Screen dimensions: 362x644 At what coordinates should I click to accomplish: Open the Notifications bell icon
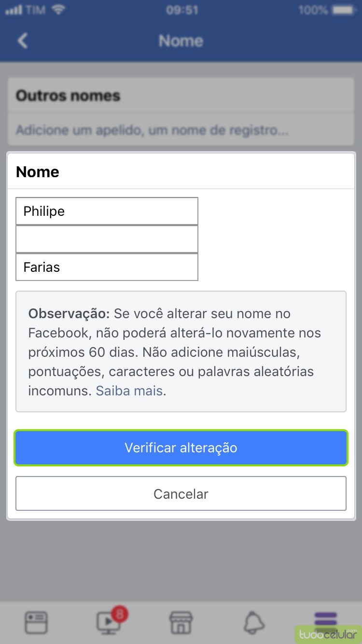(x=254, y=623)
